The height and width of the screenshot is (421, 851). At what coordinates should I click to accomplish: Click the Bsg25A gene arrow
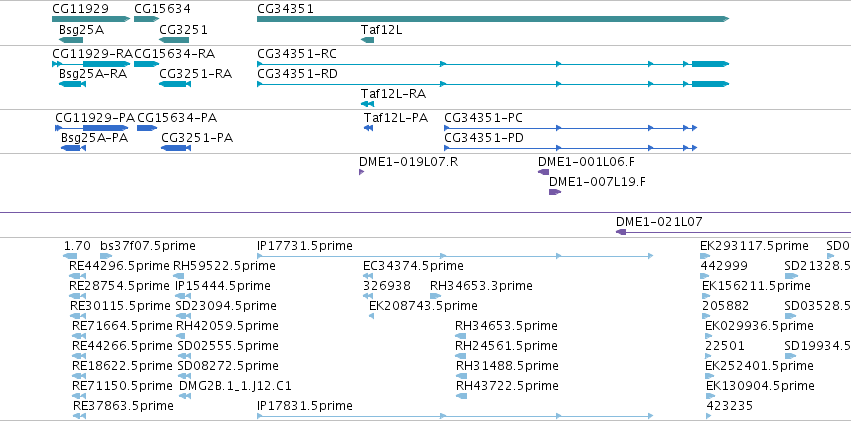(x=71, y=40)
